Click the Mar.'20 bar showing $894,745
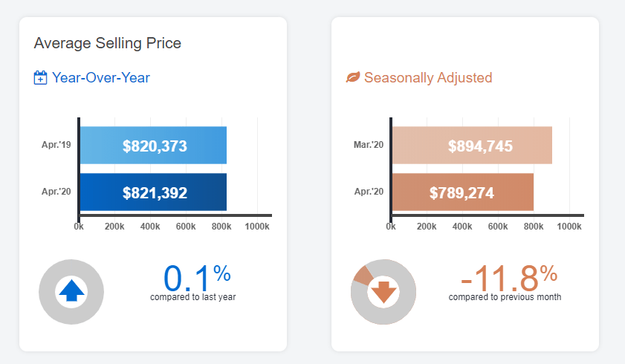 click(x=472, y=146)
